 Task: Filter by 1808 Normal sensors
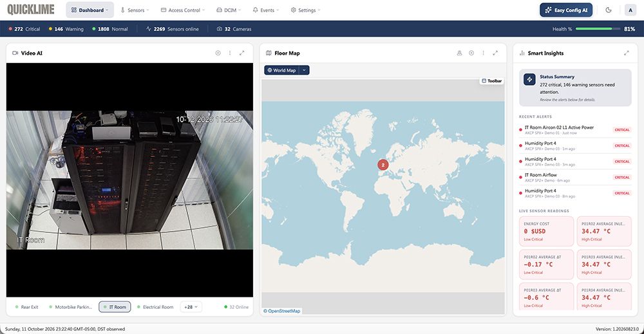click(110, 29)
